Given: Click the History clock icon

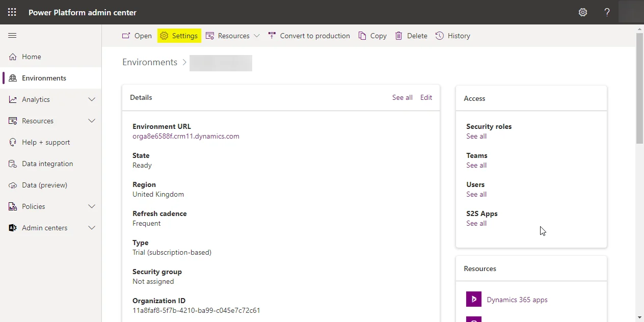Looking at the screenshot, I should click(440, 36).
